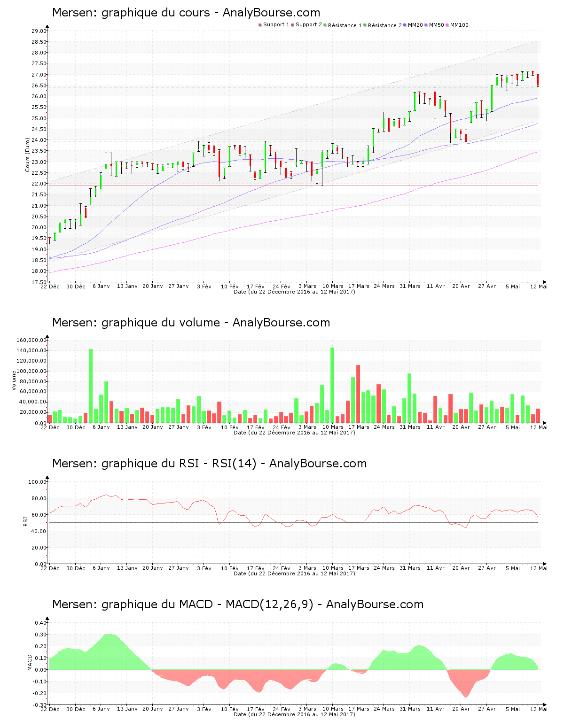This screenshot has height=728, width=564.
Task: Click the 'MACD' vertical axis label
Action: pos(30,662)
